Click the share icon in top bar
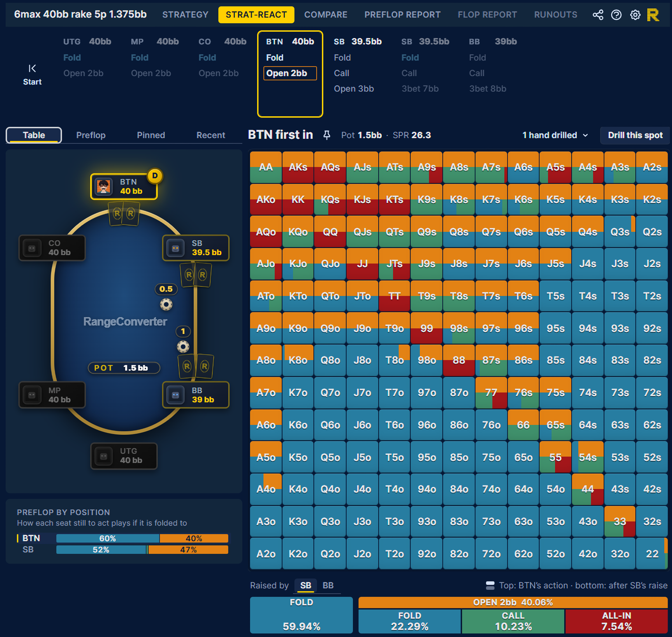This screenshot has height=637, width=672. coord(598,15)
